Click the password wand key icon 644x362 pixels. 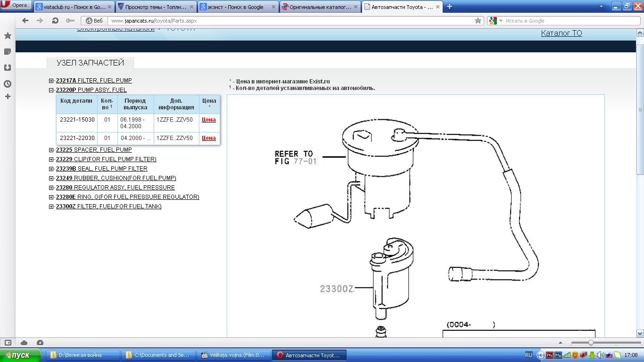[70, 21]
